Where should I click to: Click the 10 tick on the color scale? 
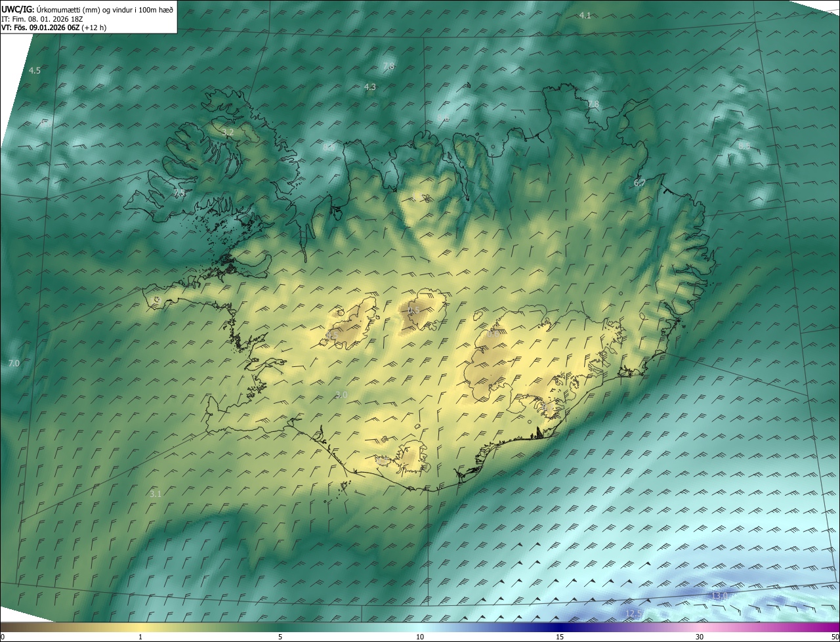[x=420, y=637]
